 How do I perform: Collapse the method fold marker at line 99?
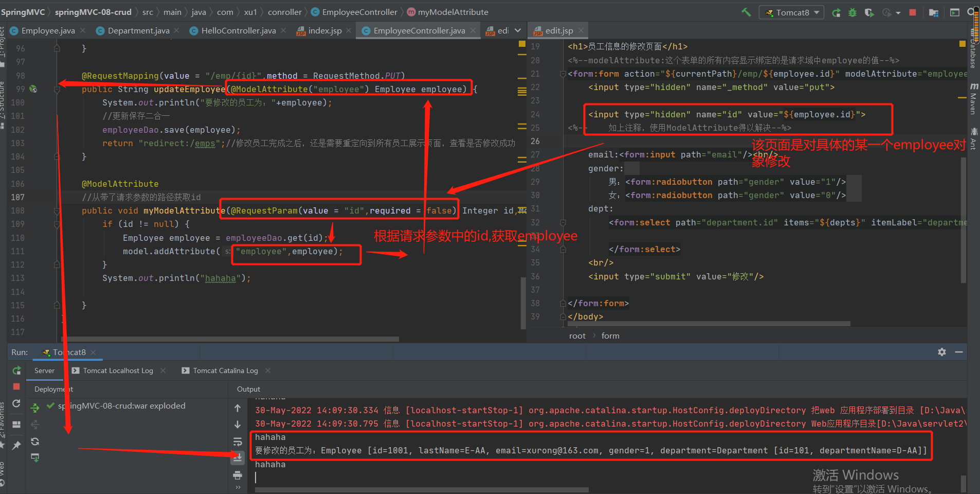57,90
